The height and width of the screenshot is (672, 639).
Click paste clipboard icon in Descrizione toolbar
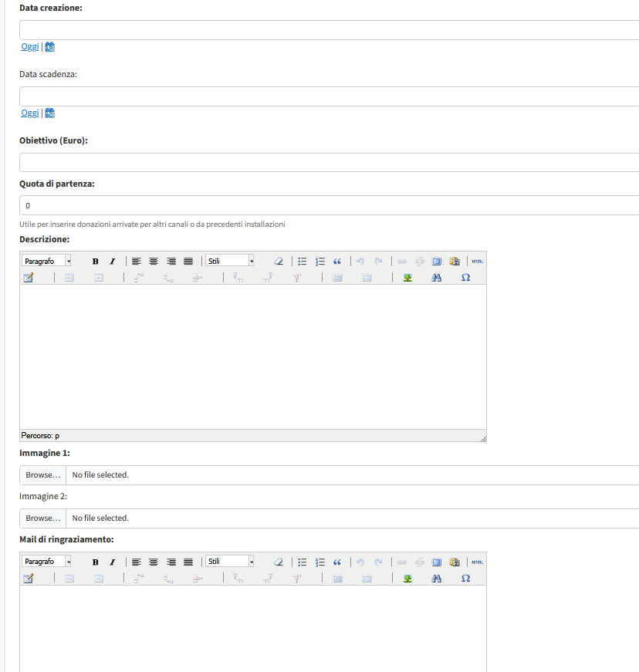pos(455,262)
